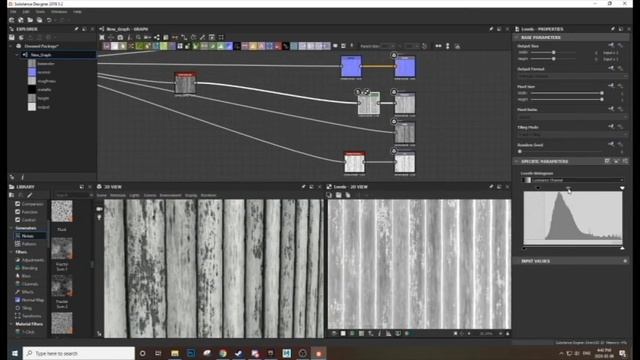Click the light bulb icon in 3D View
The width and height of the screenshot is (640, 360).
click(x=99, y=218)
